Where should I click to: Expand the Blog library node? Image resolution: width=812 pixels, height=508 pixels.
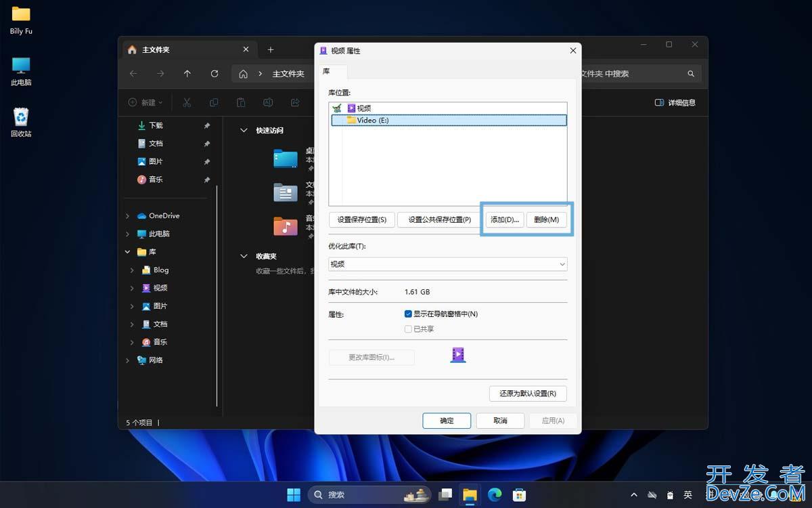pos(132,270)
